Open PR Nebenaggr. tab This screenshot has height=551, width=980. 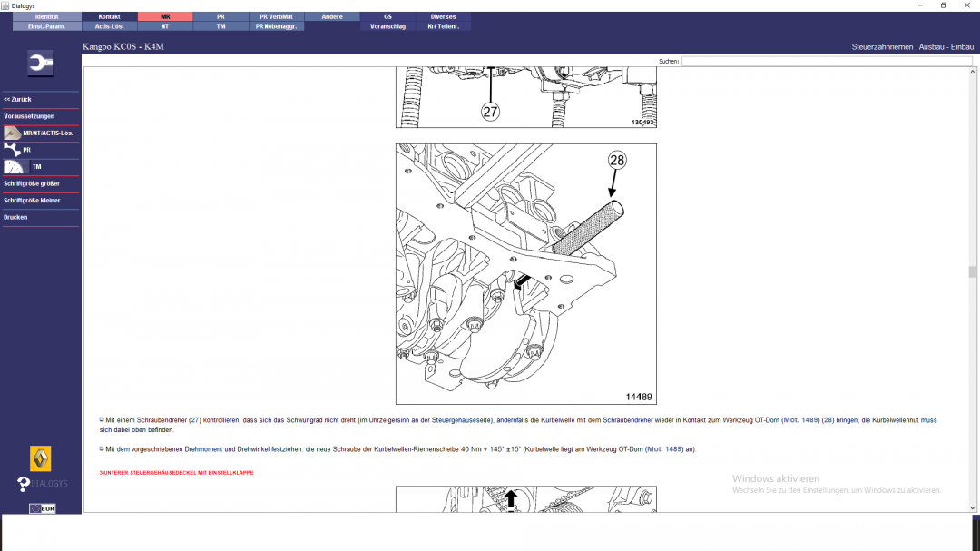(276, 26)
